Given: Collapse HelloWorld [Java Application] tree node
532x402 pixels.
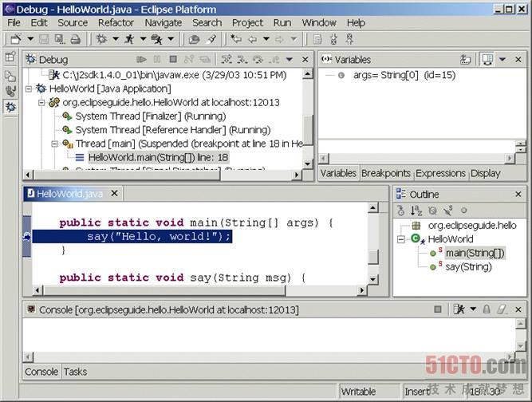Looking at the screenshot, I should (x=29, y=89).
